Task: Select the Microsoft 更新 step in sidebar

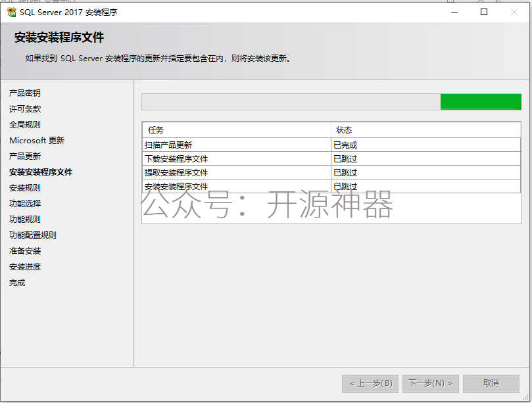Action: (37, 141)
